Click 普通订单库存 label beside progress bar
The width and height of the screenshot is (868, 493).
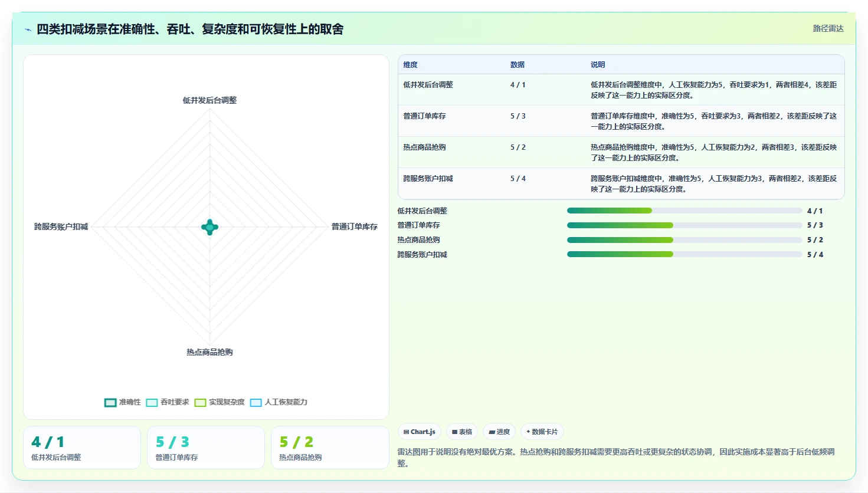(x=418, y=225)
